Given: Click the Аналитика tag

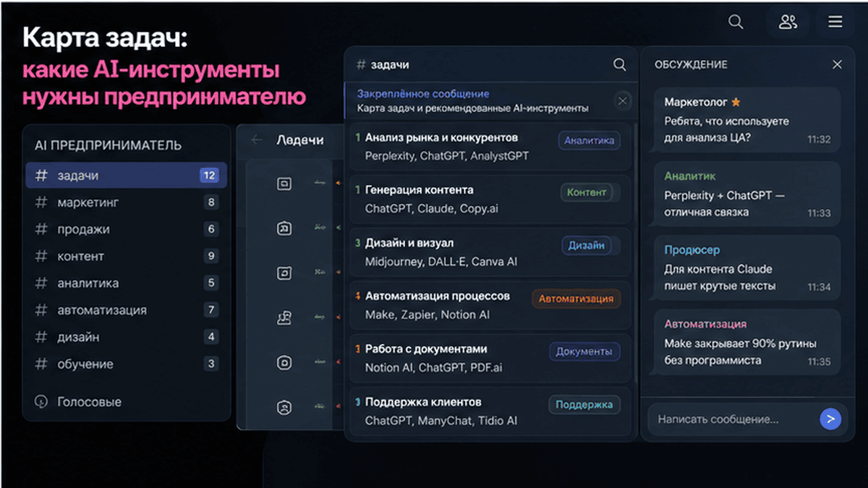Looking at the screenshot, I should [589, 140].
